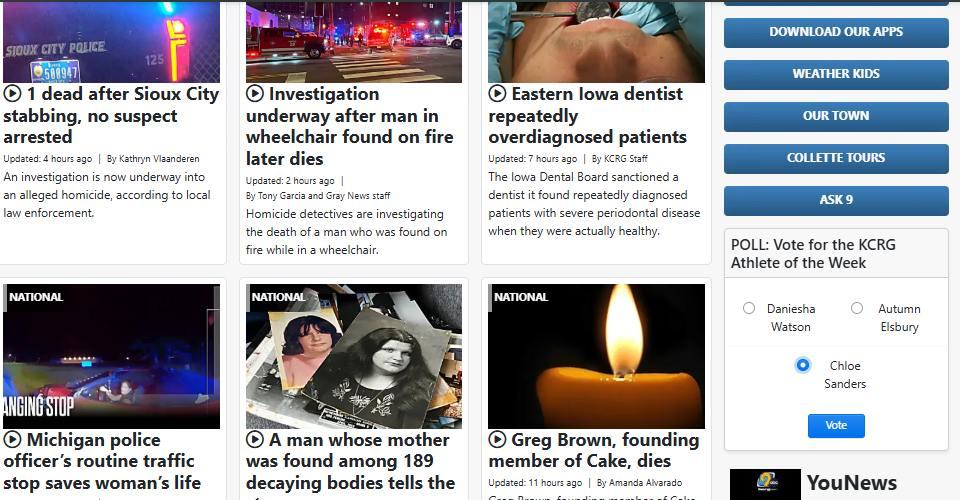Viewport: 960px width, 500px height.
Task: Choose the Chloe Sanders radio button
Action: (x=802, y=365)
